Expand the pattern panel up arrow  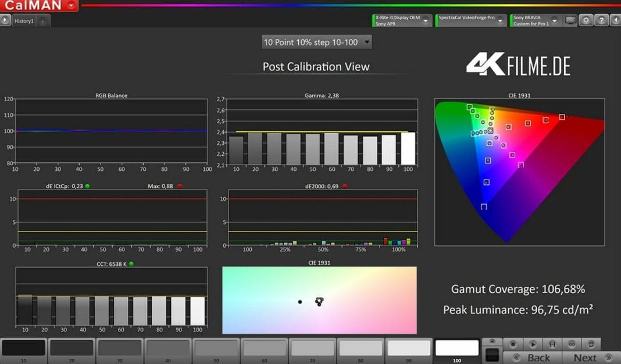[x=492, y=341]
